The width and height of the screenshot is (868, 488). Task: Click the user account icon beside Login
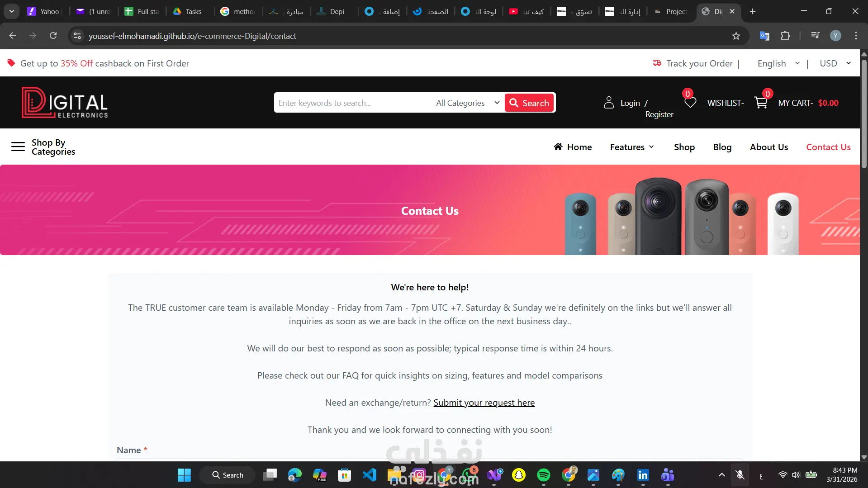pos(609,103)
